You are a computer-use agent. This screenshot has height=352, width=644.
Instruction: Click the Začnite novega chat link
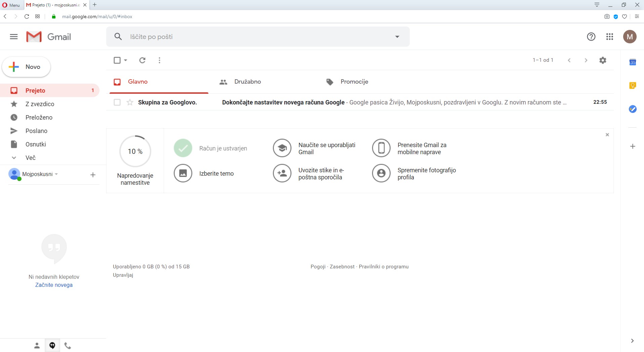coord(54,285)
